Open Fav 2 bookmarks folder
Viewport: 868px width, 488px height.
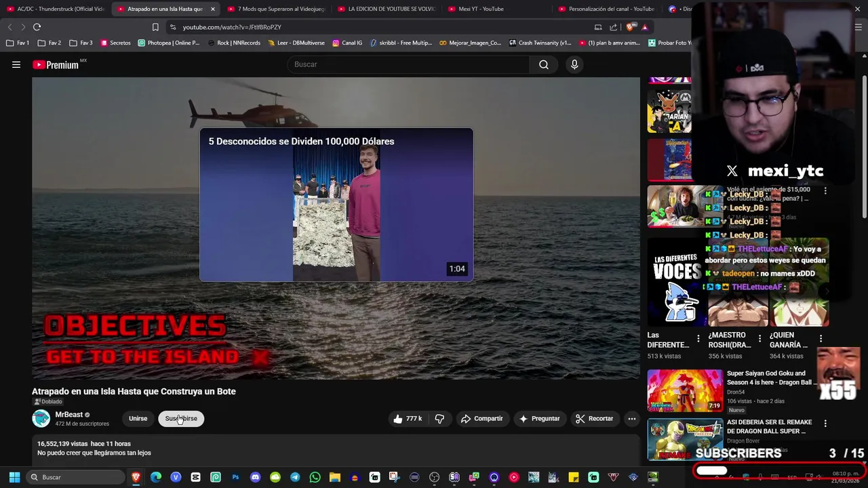(x=50, y=43)
